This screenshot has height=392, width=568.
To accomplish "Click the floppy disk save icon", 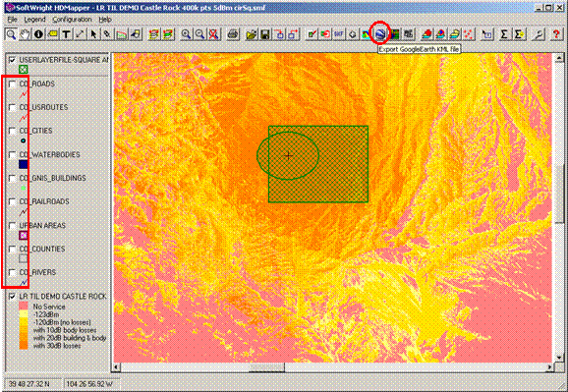I will click(265, 34).
